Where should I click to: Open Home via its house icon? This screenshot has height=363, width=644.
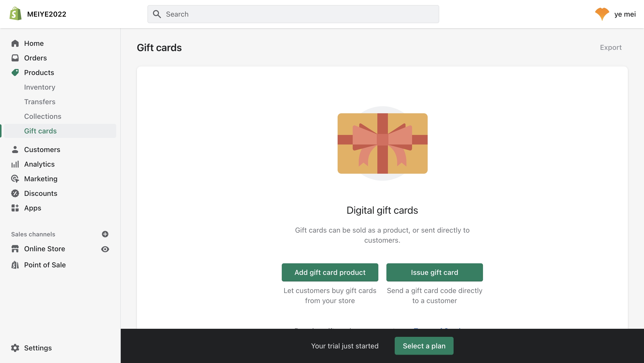click(15, 43)
